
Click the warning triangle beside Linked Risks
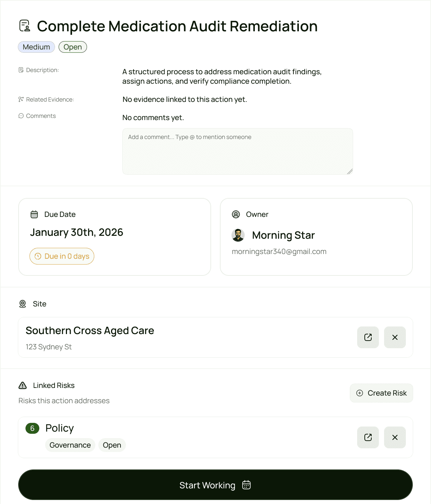click(23, 385)
